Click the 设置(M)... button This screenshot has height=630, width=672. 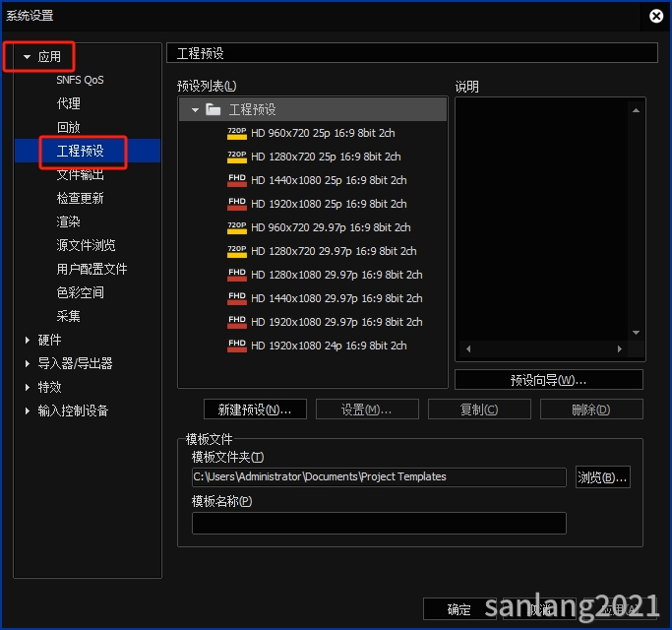367,409
